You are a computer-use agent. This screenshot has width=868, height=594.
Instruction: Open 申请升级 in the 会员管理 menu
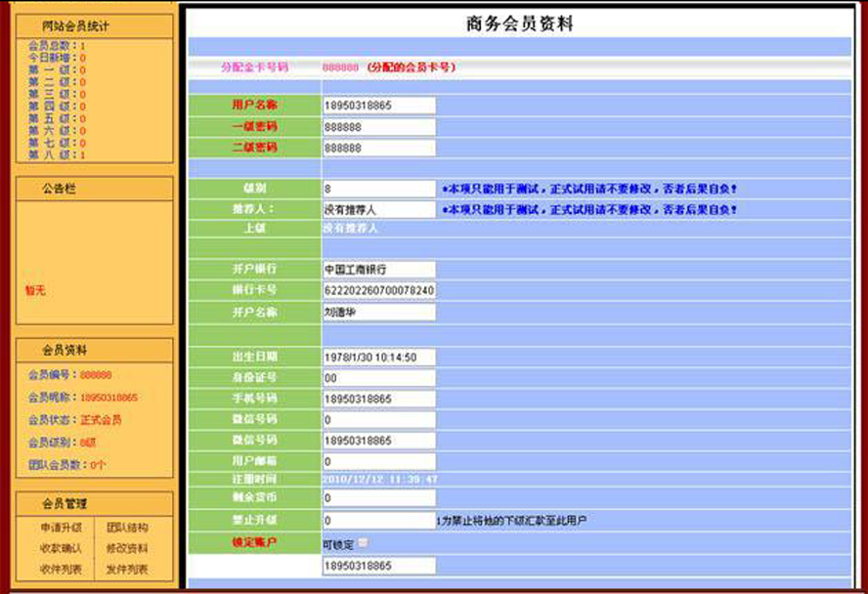tap(61, 528)
